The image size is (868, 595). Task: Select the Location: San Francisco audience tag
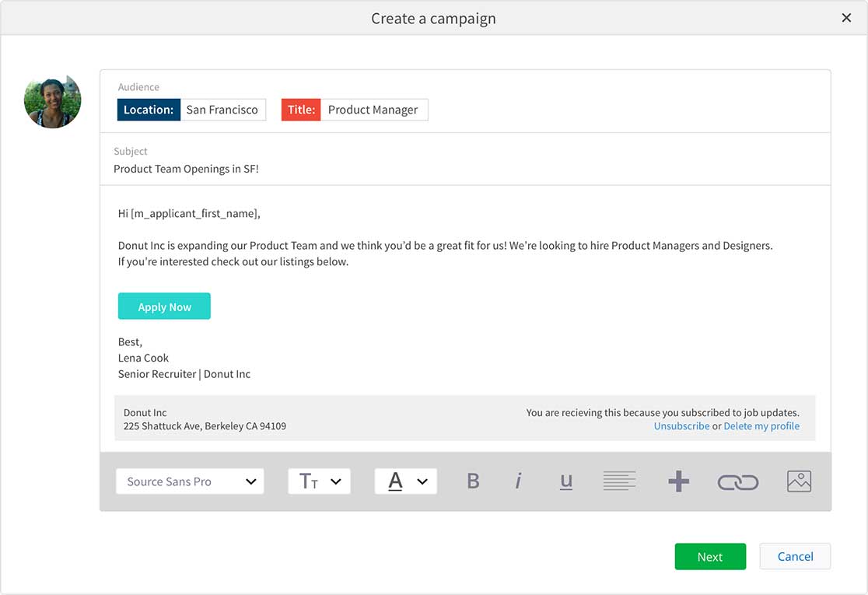(191, 110)
